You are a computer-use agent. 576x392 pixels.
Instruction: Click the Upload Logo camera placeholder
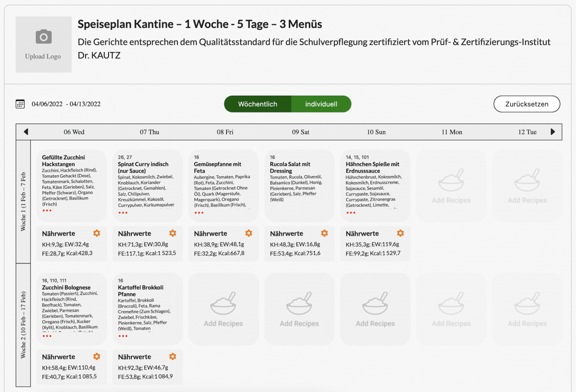44,45
